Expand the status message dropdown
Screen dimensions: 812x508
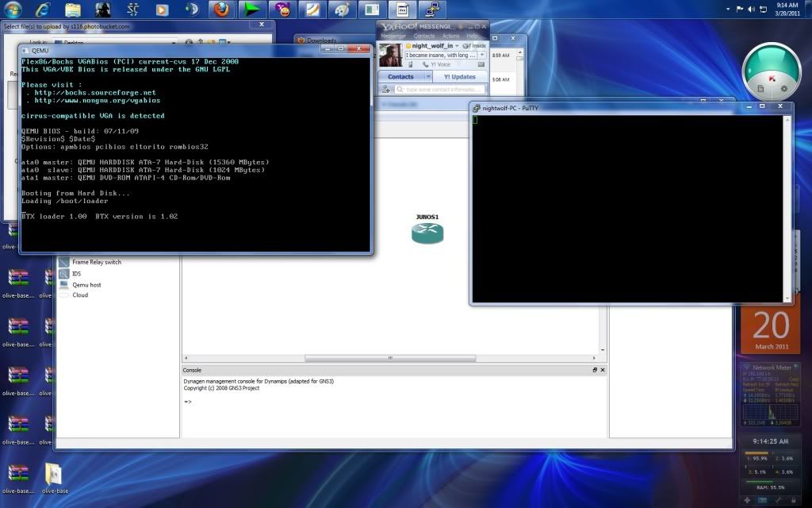pos(481,55)
